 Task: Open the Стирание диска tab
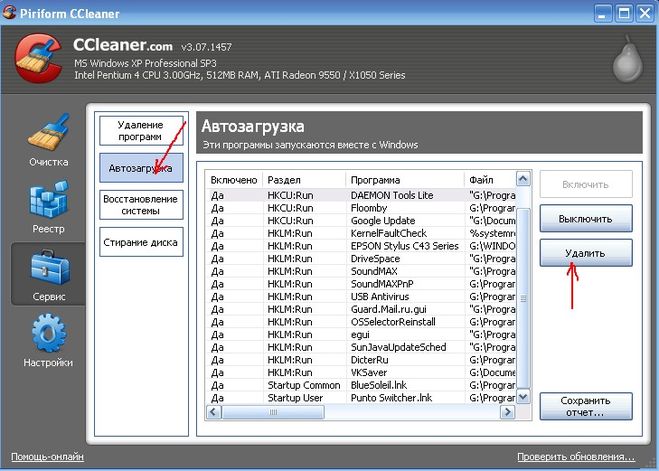point(140,240)
